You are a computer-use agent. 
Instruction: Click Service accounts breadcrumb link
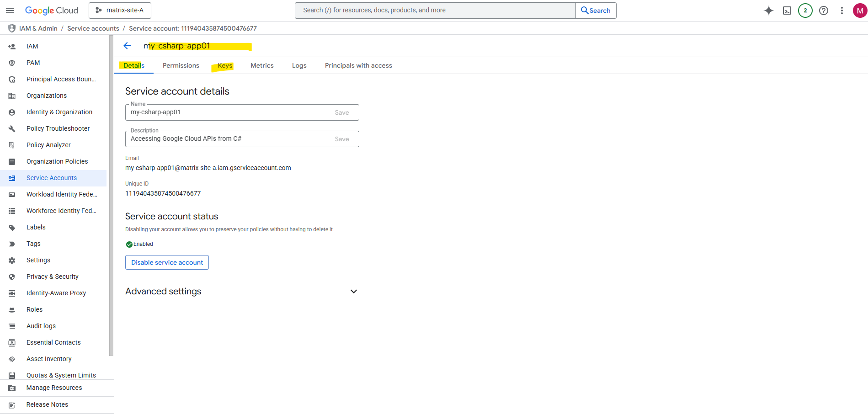tap(93, 28)
